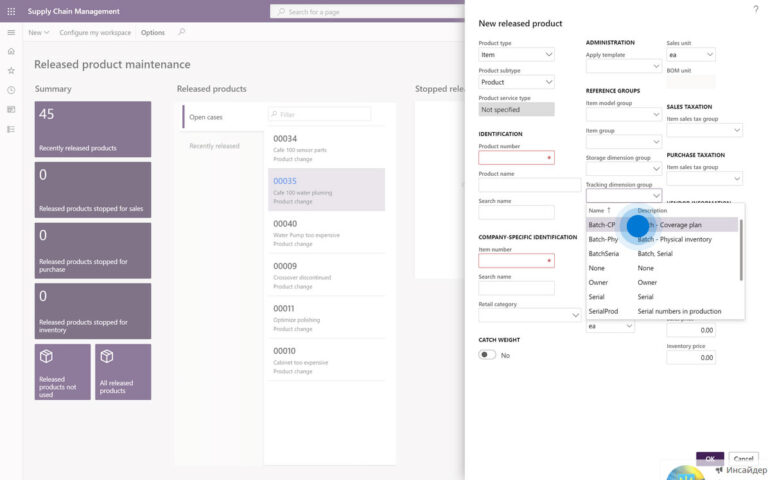Viewport: 768px width, 480px height.
Task: Open Favorites star in sidebar
Action: [x=11, y=71]
